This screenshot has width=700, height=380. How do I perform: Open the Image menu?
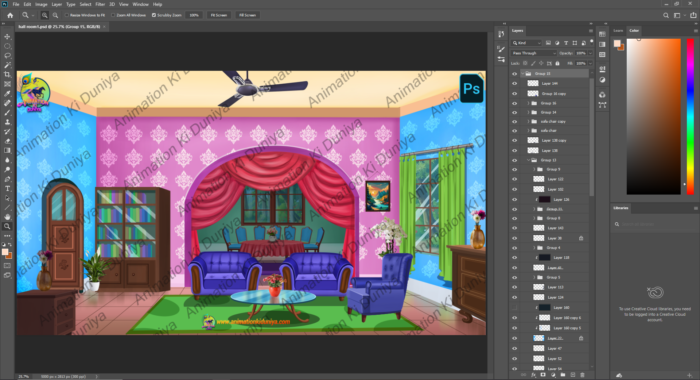[41, 4]
